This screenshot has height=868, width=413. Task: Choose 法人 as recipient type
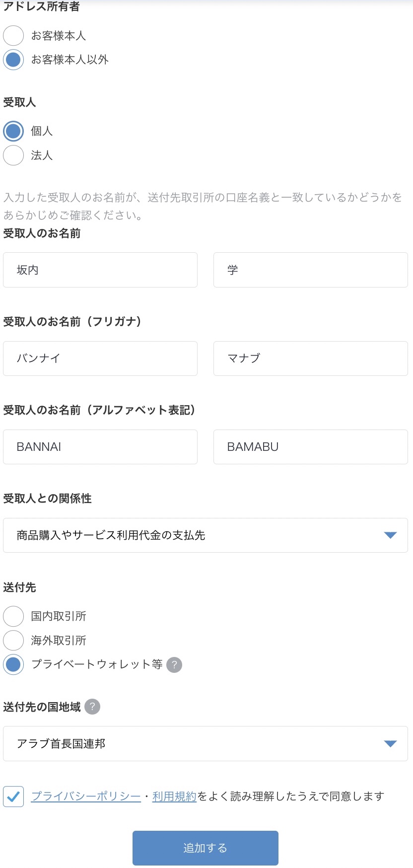click(13, 155)
